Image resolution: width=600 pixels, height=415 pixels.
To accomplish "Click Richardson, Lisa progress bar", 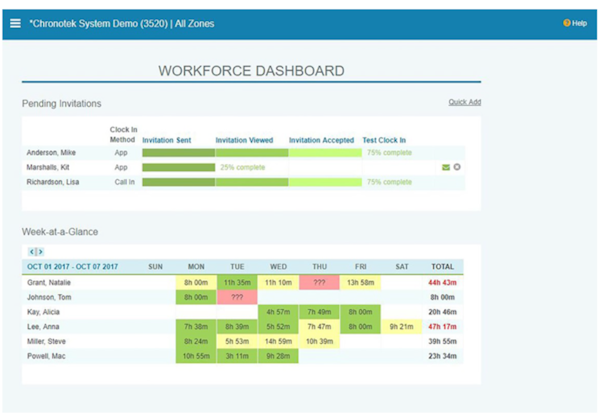I will pos(252,182).
